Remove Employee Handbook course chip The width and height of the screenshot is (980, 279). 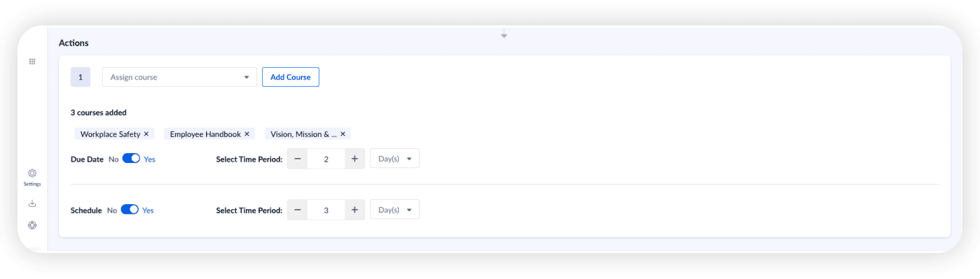[x=247, y=134]
